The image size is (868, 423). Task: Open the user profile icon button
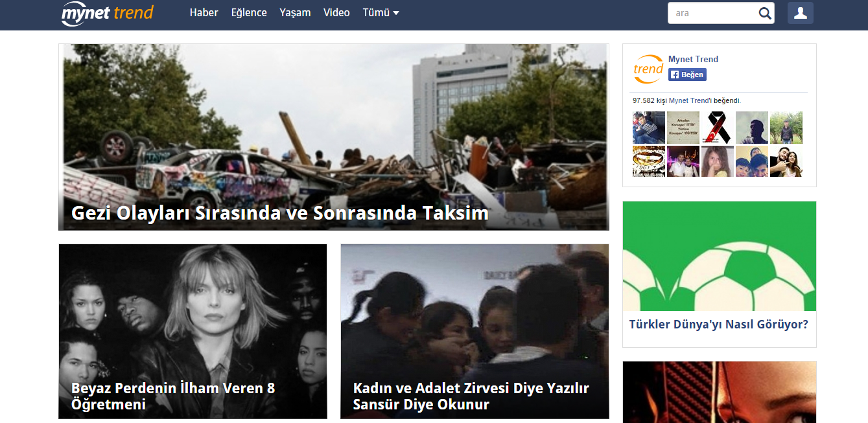click(800, 13)
